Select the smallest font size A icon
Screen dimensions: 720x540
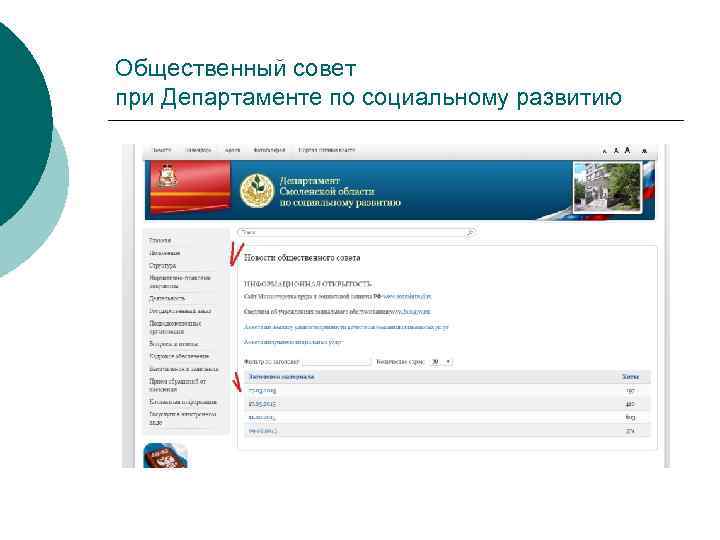point(605,152)
